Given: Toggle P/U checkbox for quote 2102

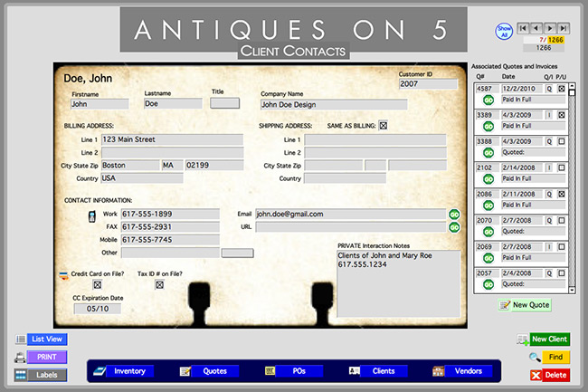Looking at the screenshot, I should click(x=562, y=167).
